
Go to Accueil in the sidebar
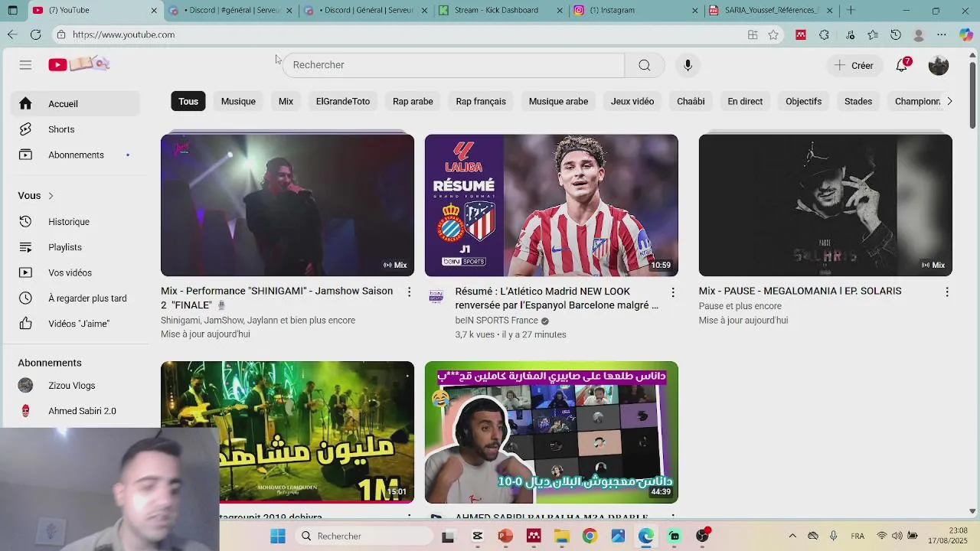tap(75, 104)
